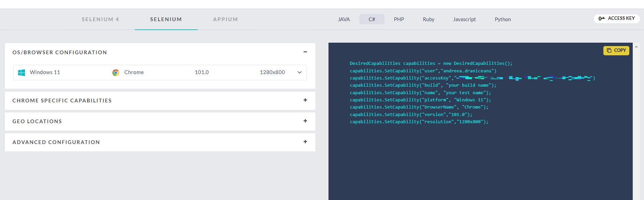644x200 pixels.
Task: Click the 1280x800 resolution value
Action: [272, 72]
